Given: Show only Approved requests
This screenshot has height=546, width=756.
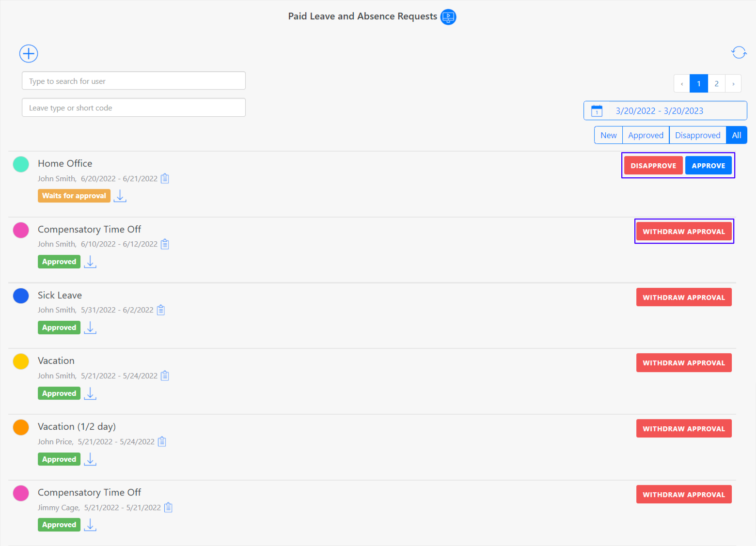Looking at the screenshot, I should coord(646,135).
